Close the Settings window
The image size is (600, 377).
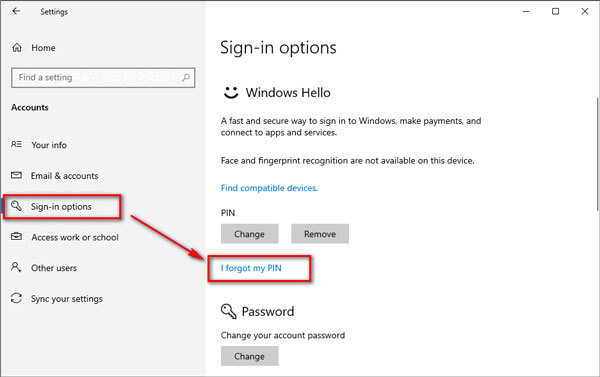(x=585, y=11)
